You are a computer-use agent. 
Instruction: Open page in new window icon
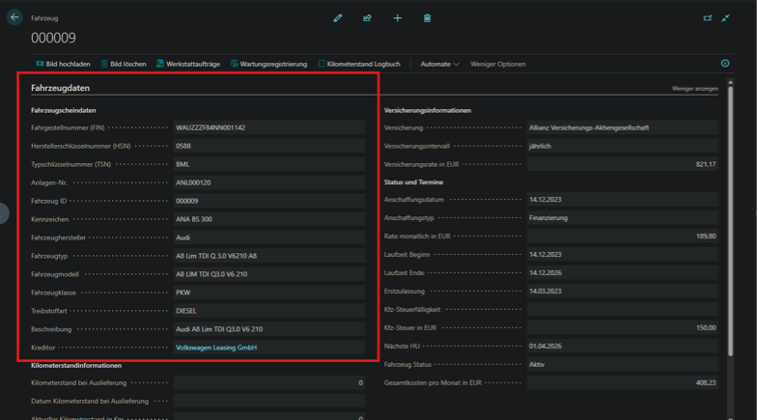[x=708, y=18]
